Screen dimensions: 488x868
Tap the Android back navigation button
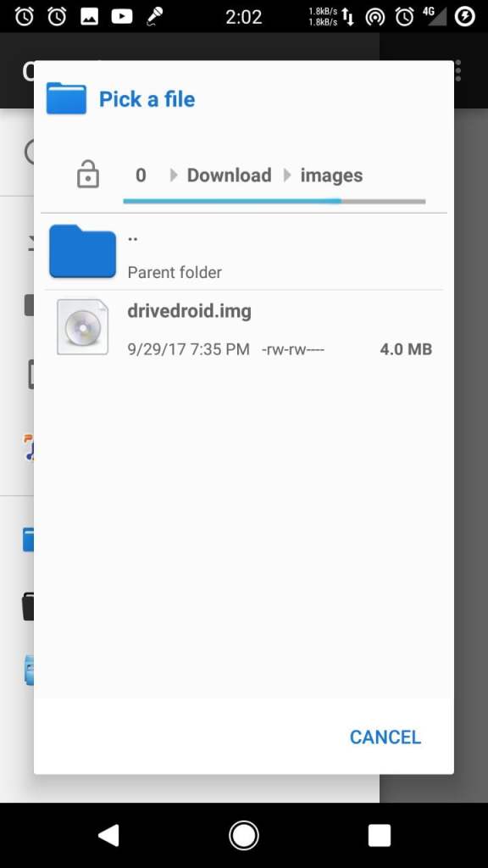[108, 835]
